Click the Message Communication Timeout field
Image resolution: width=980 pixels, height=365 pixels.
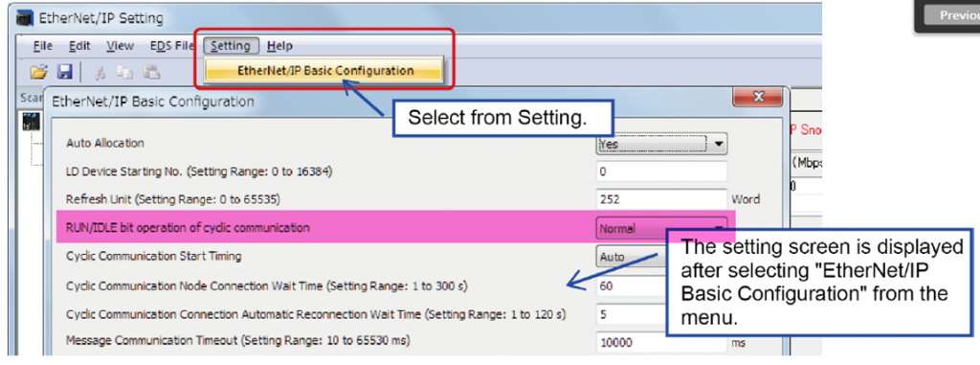pos(661,343)
